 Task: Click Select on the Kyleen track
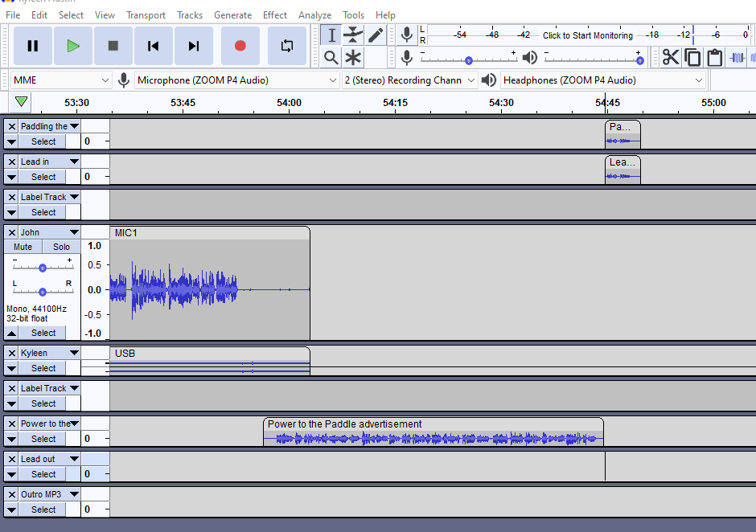pos(43,368)
